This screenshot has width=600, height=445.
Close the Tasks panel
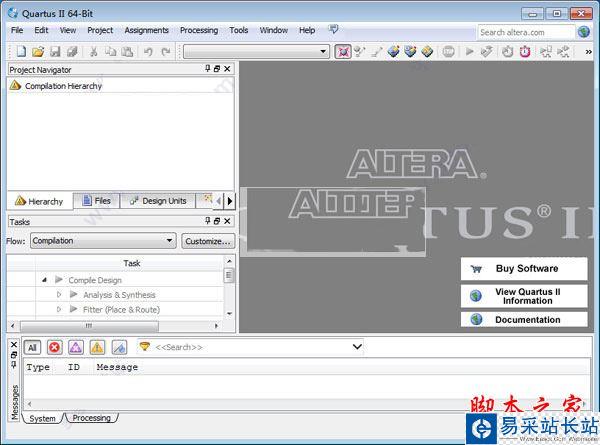[x=227, y=221]
